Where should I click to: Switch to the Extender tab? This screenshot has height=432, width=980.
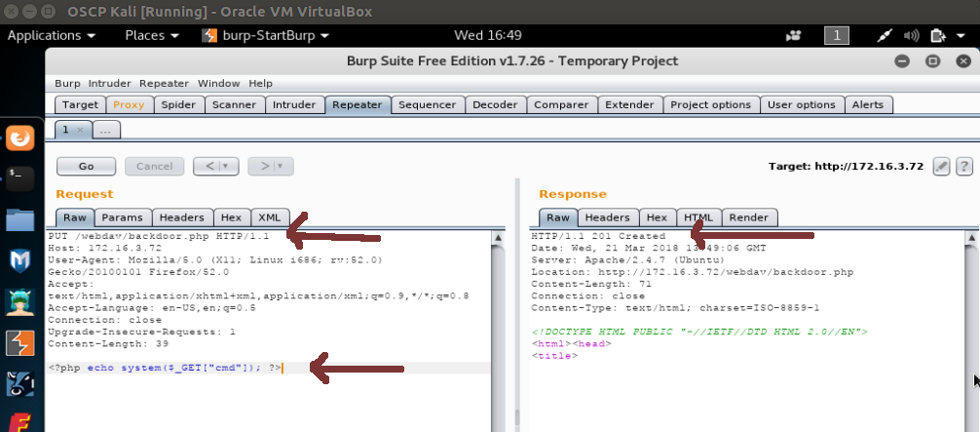click(629, 104)
